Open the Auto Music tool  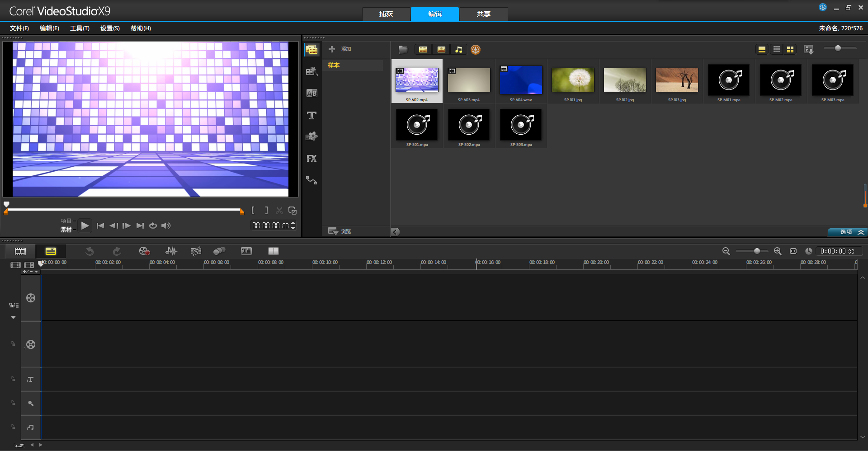[x=196, y=251]
